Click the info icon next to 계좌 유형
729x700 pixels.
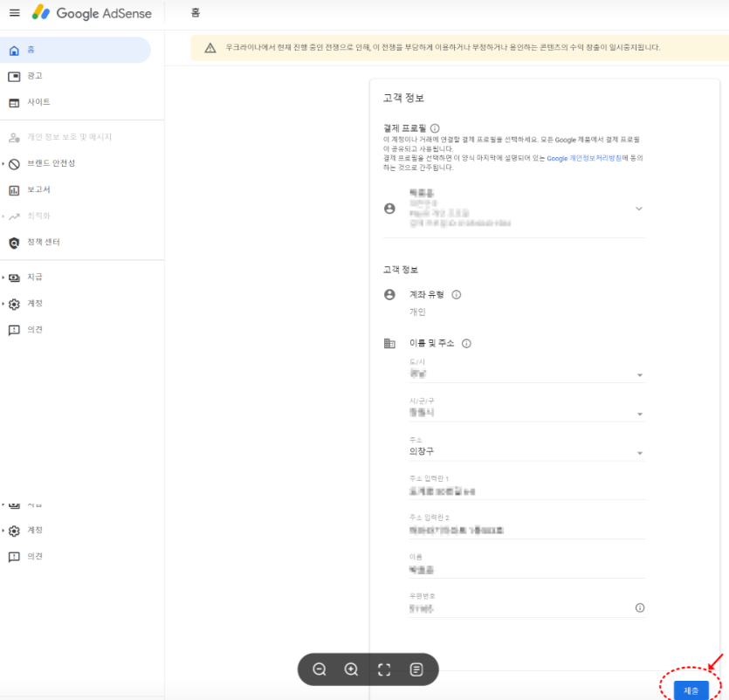click(457, 294)
